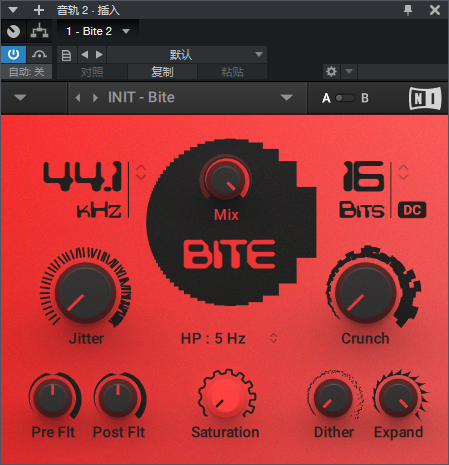The image size is (449, 465).
Task: Click the Saturation knob
Action: click(226, 398)
